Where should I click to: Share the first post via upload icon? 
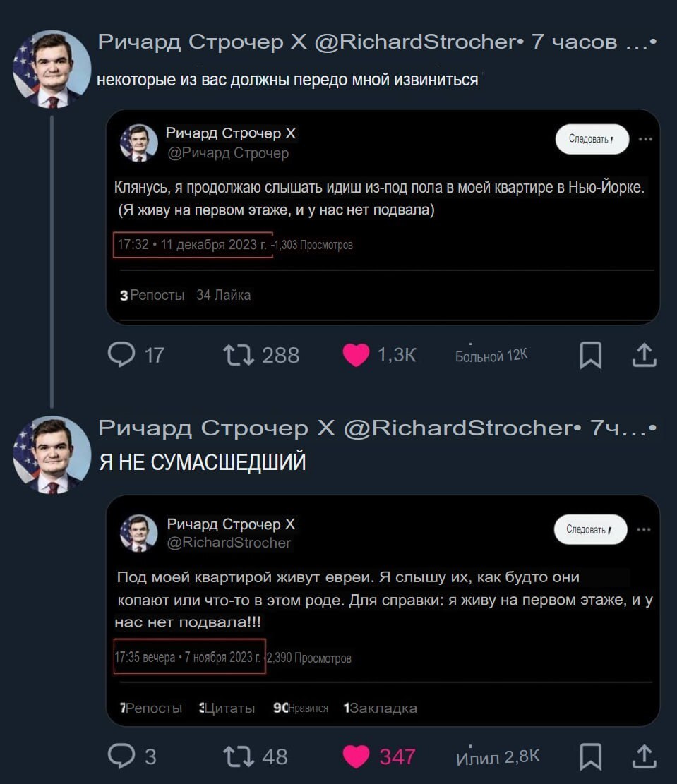[x=643, y=355]
